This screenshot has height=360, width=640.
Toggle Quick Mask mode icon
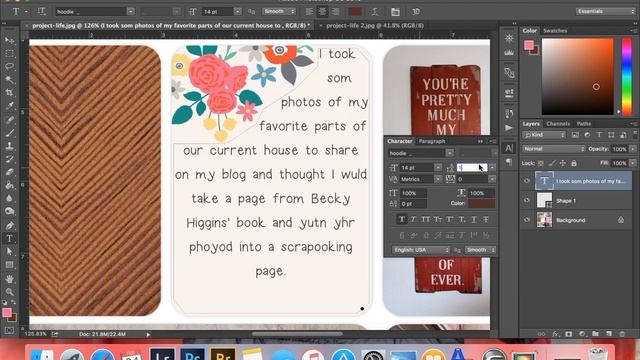[9, 330]
